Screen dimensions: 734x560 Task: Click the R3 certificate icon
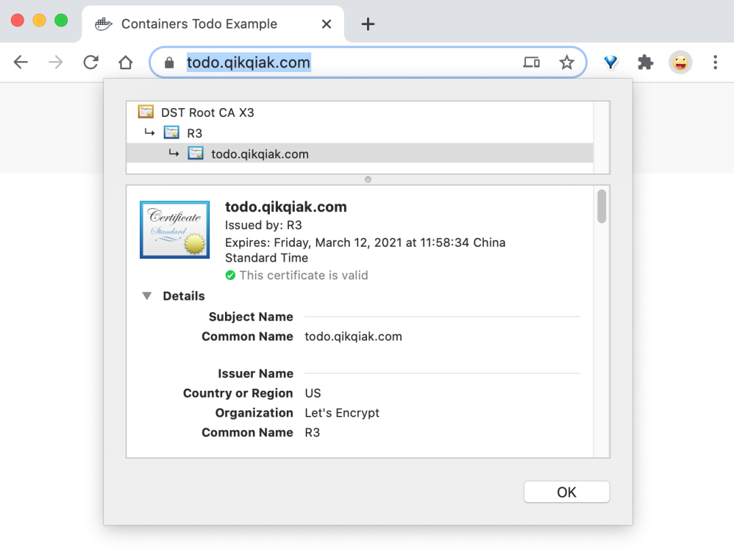tap(171, 133)
